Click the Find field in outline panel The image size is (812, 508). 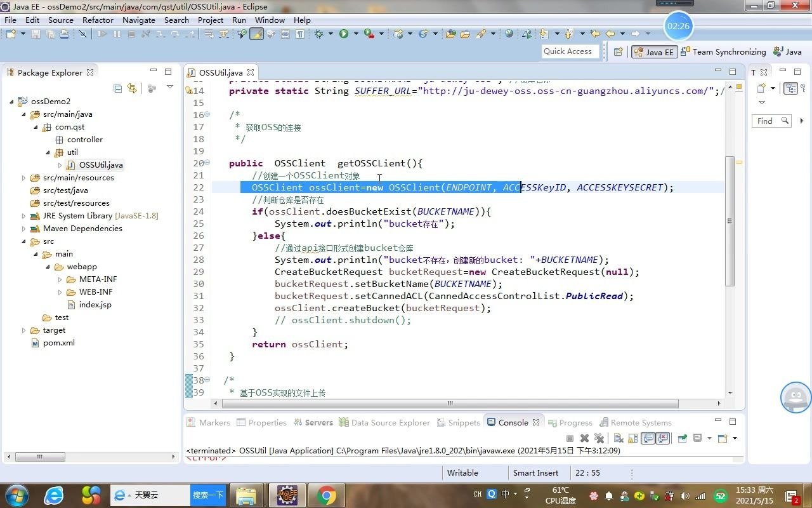[771, 121]
